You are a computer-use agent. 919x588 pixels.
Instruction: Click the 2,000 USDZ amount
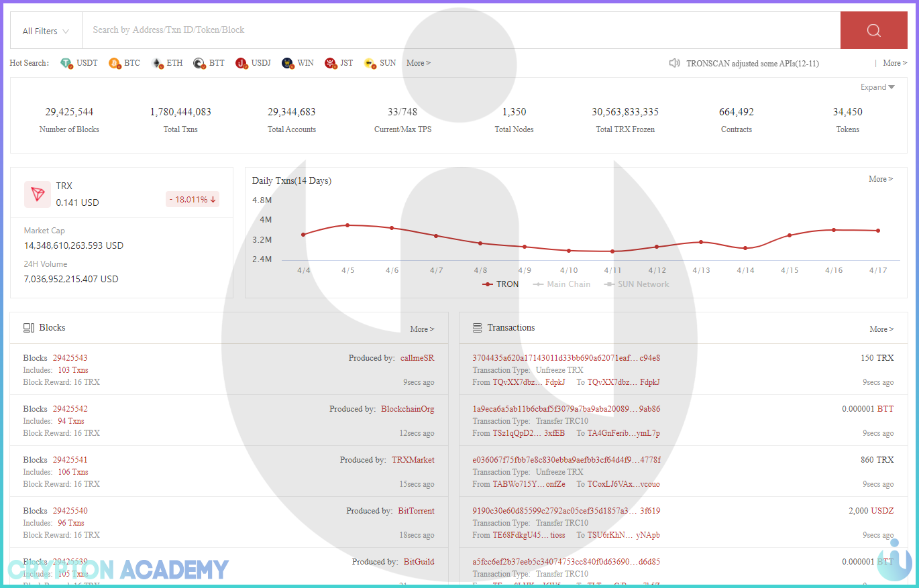point(871,511)
